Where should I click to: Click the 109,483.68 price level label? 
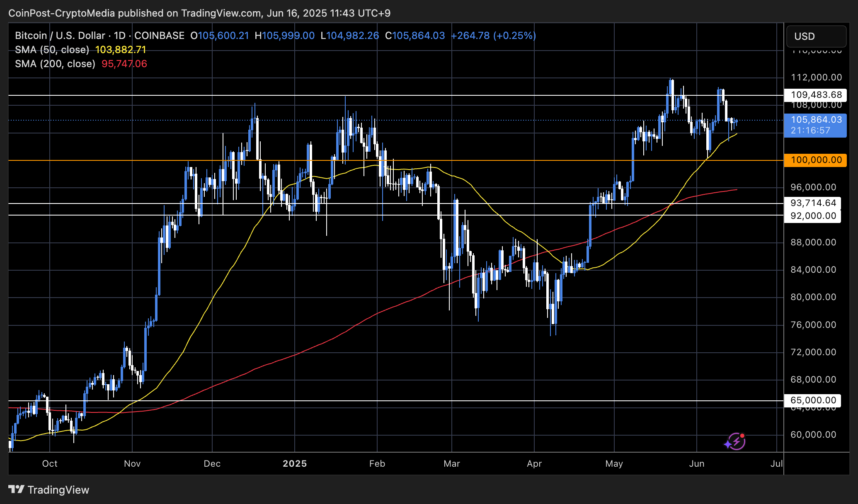815,95
